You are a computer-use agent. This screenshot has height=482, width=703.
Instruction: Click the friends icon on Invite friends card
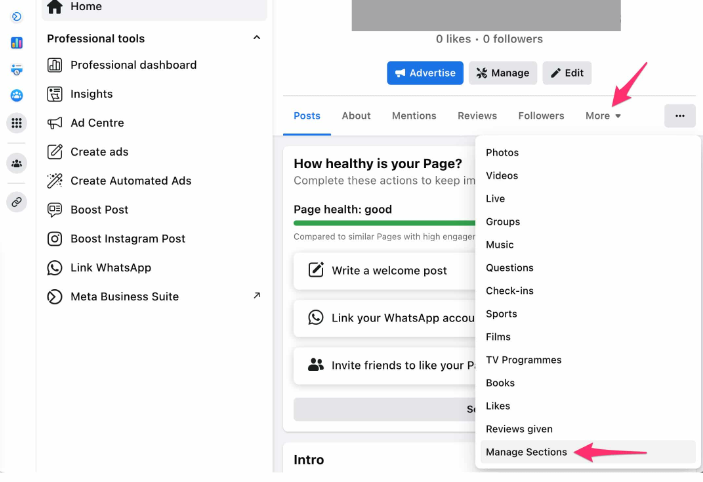[x=316, y=365]
